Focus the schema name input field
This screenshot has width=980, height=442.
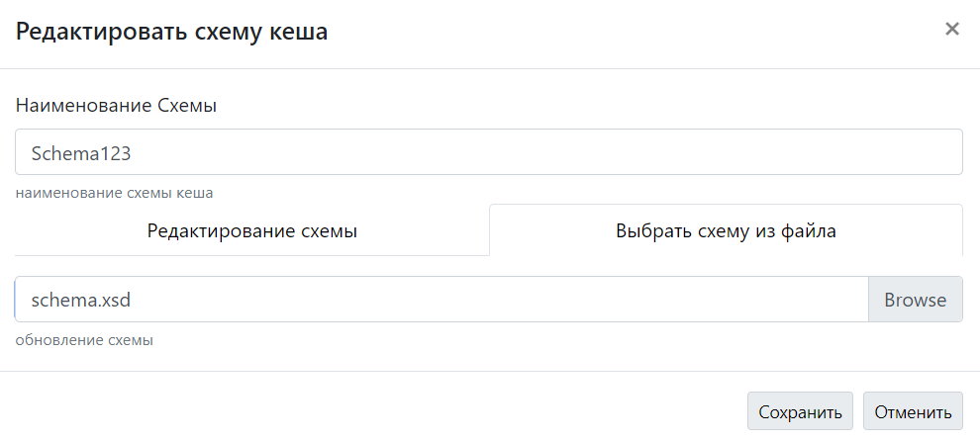coord(489,152)
